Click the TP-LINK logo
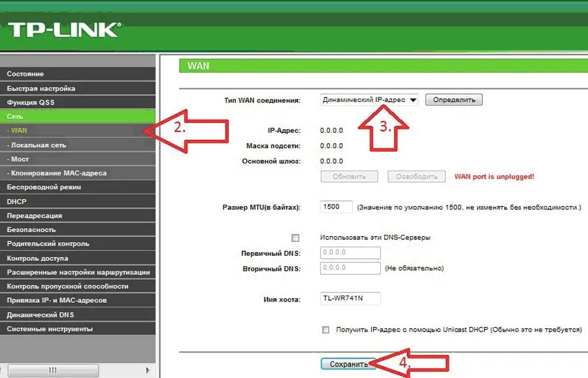This screenshot has height=378, width=588. pyautogui.click(x=65, y=29)
